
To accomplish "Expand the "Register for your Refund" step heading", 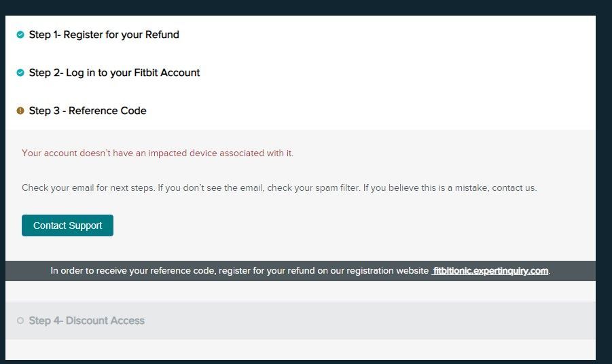I will [104, 35].
